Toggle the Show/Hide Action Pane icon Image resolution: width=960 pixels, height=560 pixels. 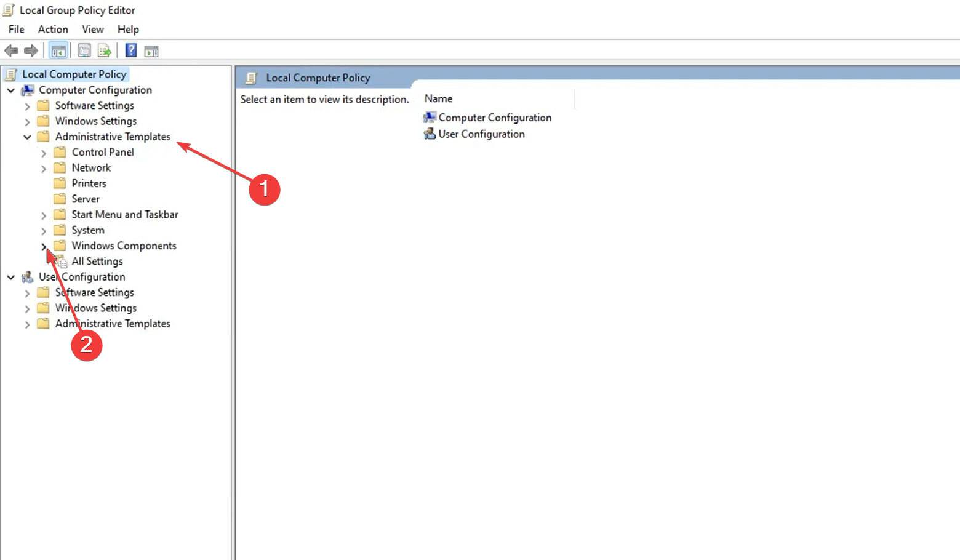[151, 50]
